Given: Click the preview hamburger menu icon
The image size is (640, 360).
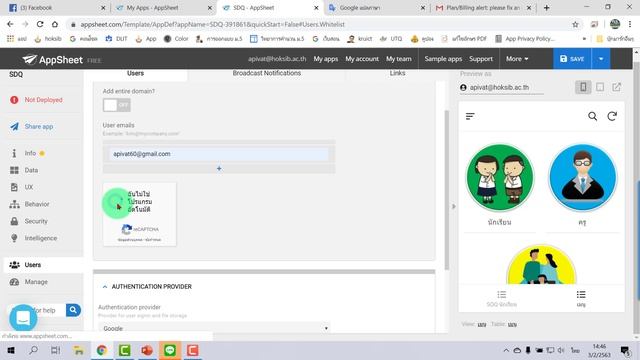Looking at the screenshot, I should click(x=470, y=116).
